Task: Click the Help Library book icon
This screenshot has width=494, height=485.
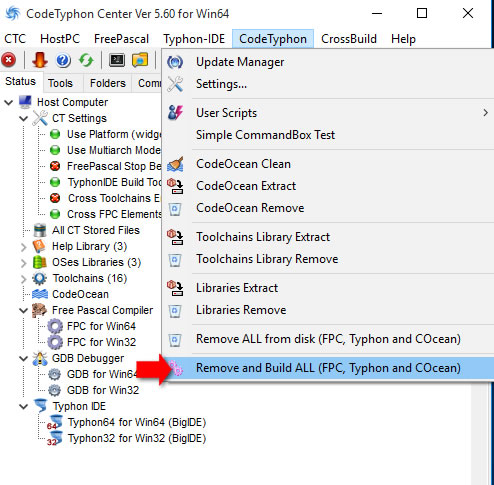Action: click(39, 246)
